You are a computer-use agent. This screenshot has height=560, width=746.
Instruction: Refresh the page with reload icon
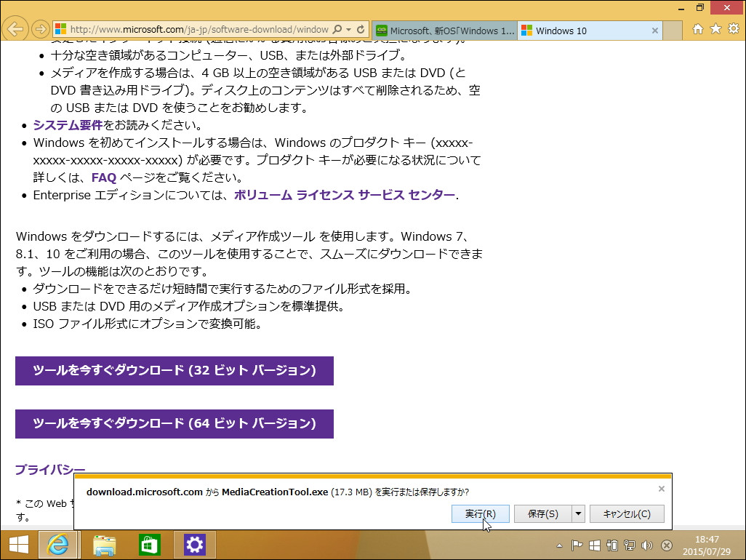[x=361, y=30]
